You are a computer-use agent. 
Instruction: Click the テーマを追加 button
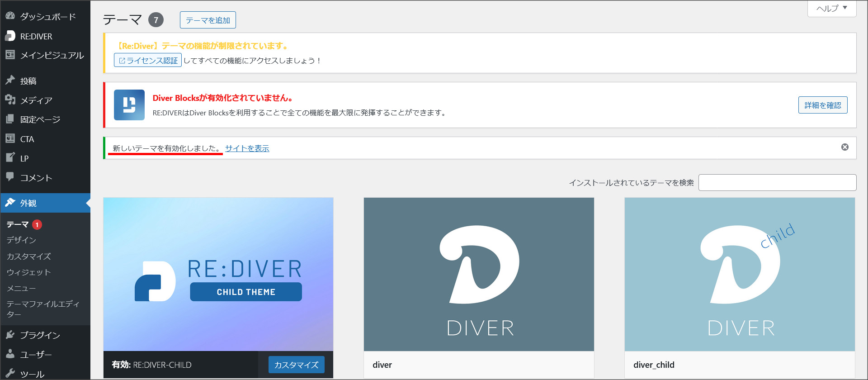208,20
